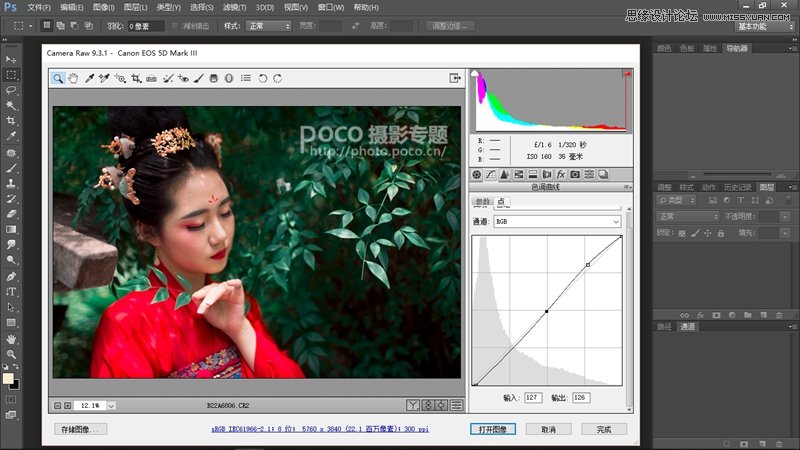Open the Snapshots panel icon

(603, 174)
